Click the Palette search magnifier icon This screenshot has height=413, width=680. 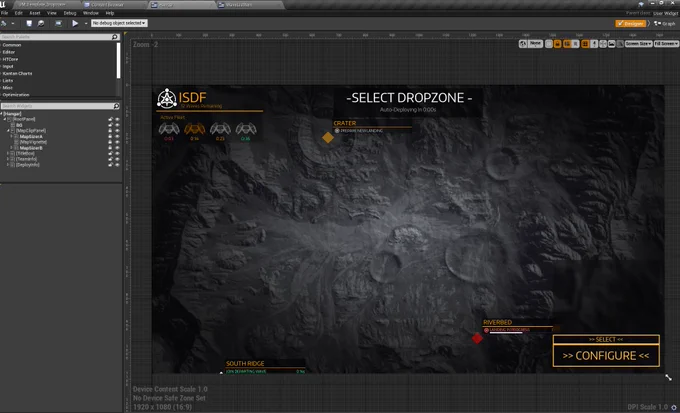pyautogui.click(x=115, y=37)
